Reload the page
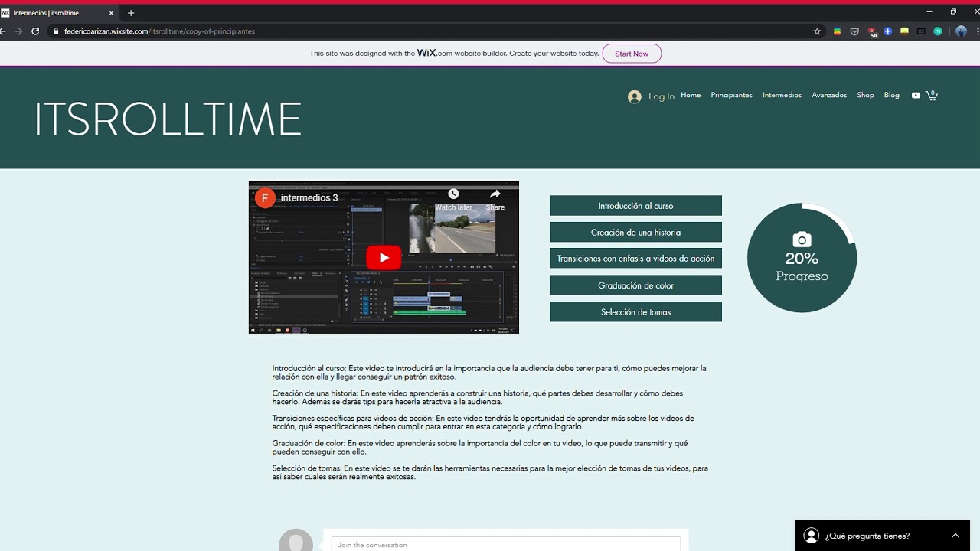Image resolution: width=980 pixels, height=551 pixels. coord(35,31)
